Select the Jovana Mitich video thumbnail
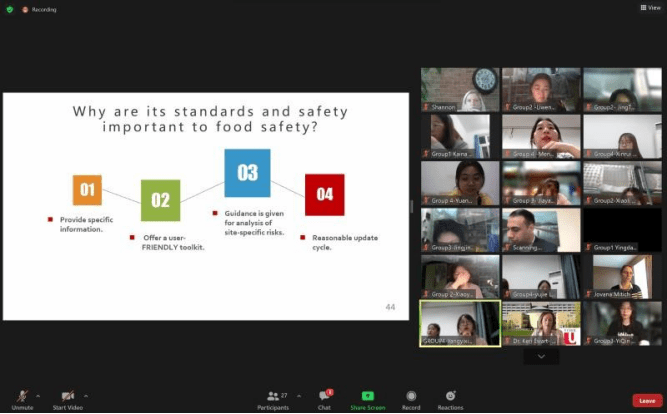 pyautogui.click(x=622, y=277)
